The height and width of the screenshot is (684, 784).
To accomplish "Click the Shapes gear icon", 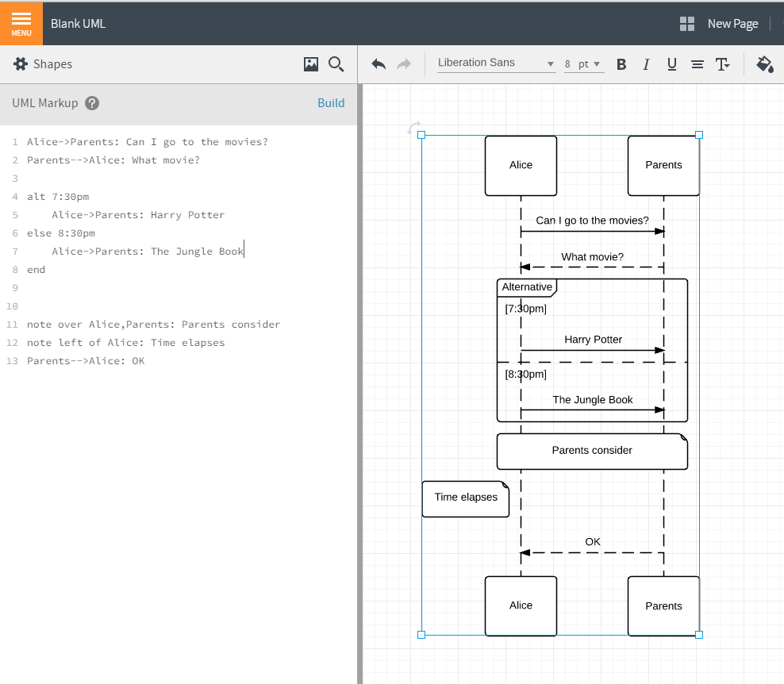I will (x=21, y=64).
